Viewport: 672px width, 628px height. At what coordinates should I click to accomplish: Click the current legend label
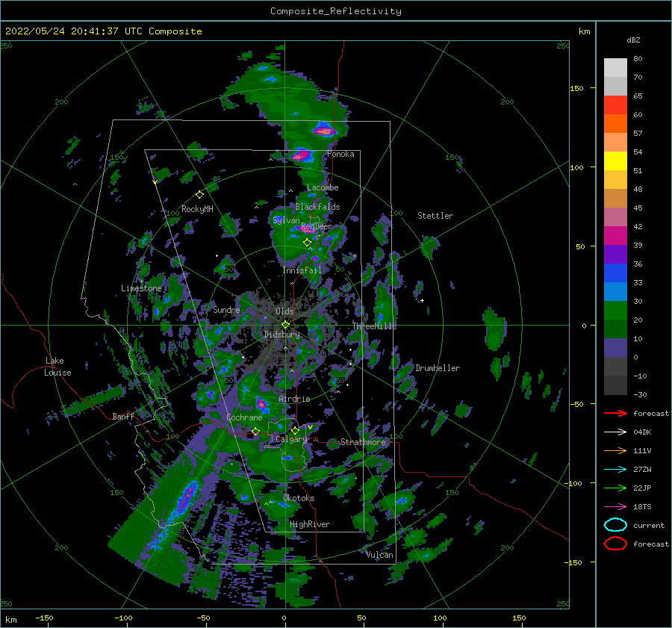tap(649, 526)
